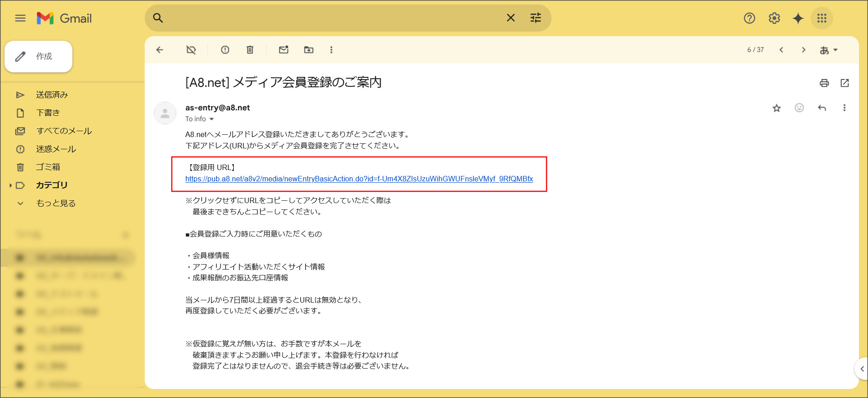Print the message with printer icon
Screen dimensions: 868x398
(825, 83)
